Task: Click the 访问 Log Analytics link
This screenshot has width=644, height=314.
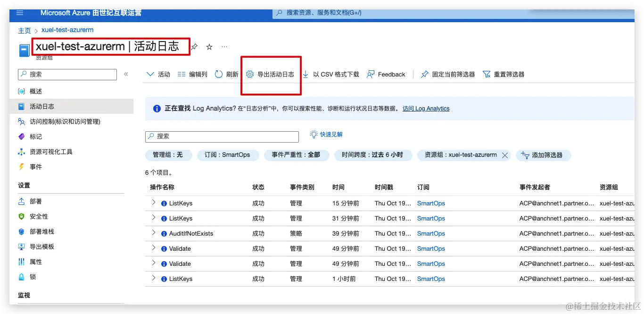Action: [x=426, y=109]
